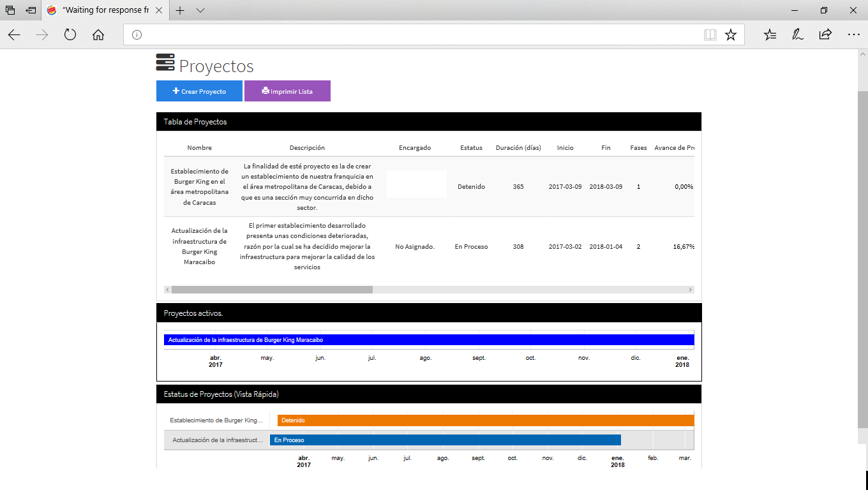Open the Hub favorites list icon
The image size is (868, 490).
[x=770, y=34]
